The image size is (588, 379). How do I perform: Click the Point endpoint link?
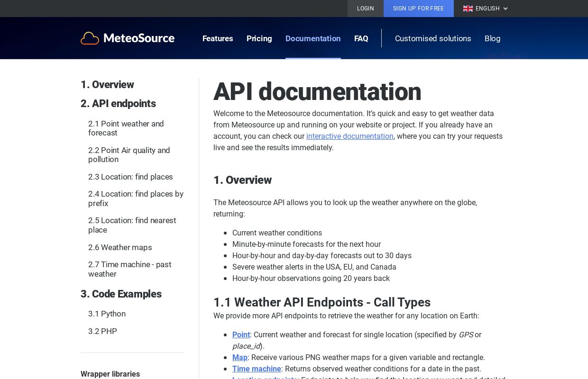pyautogui.click(x=241, y=335)
